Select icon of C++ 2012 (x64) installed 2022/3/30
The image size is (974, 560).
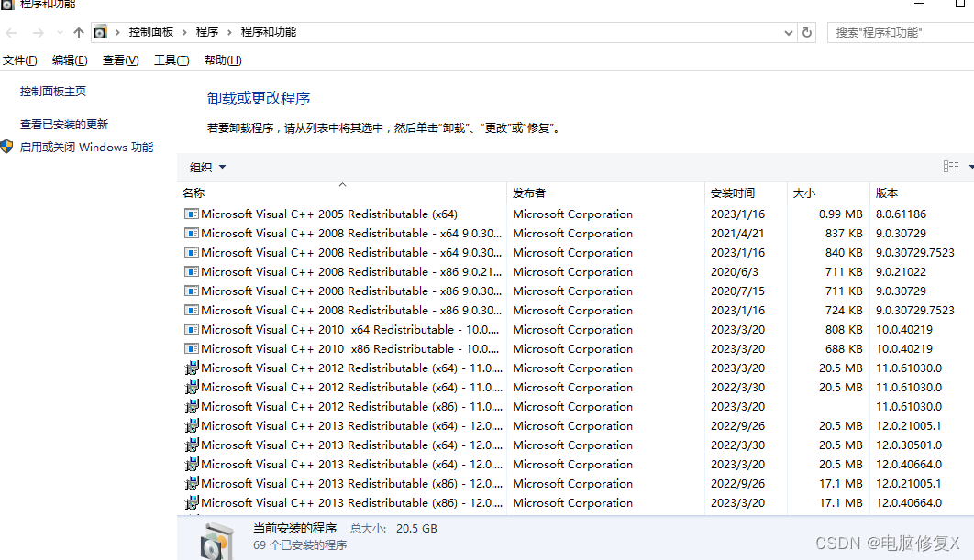pyautogui.click(x=192, y=388)
